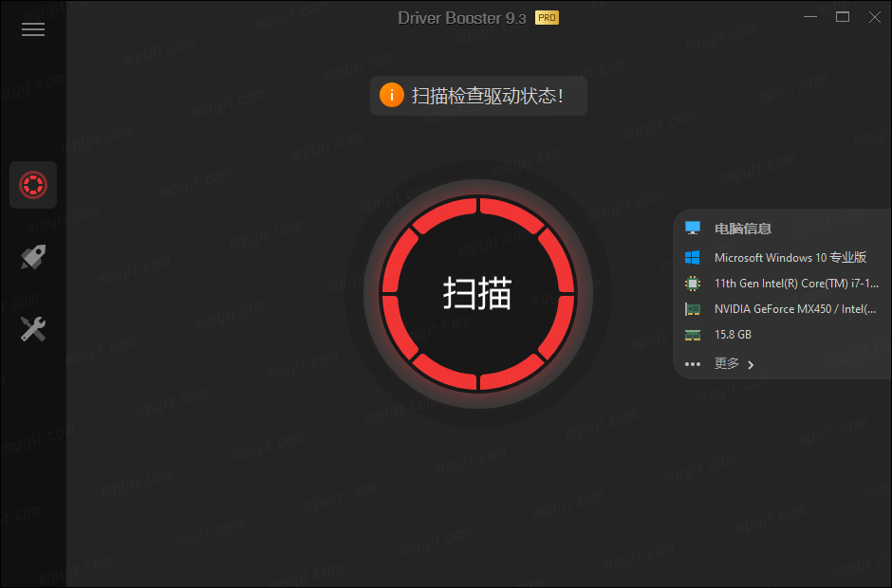Open the Boost rocket section
Viewport: 892px width, 588px height.
33,257
